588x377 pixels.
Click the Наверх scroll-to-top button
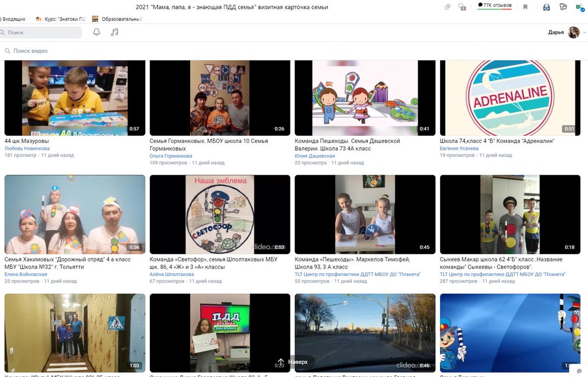click(x=293, y=362)
